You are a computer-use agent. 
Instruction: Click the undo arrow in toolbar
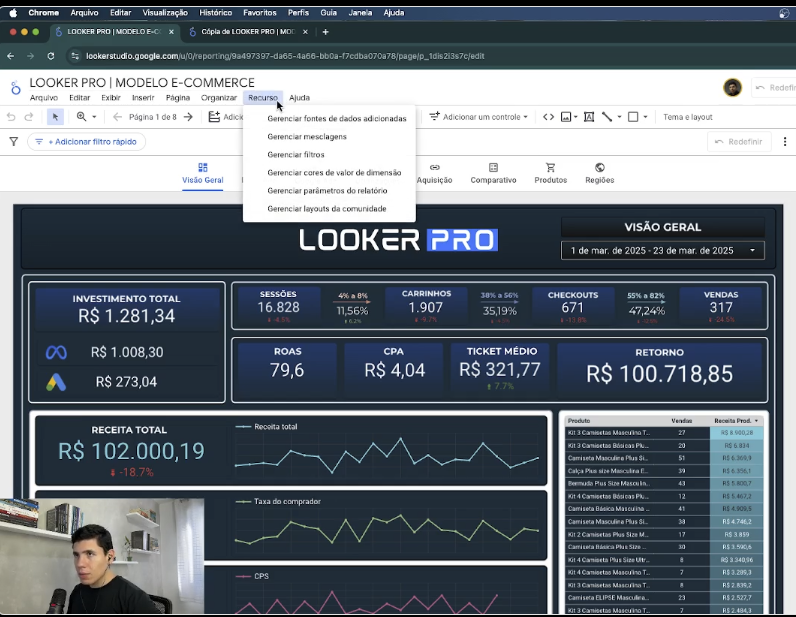pos(11,117)
